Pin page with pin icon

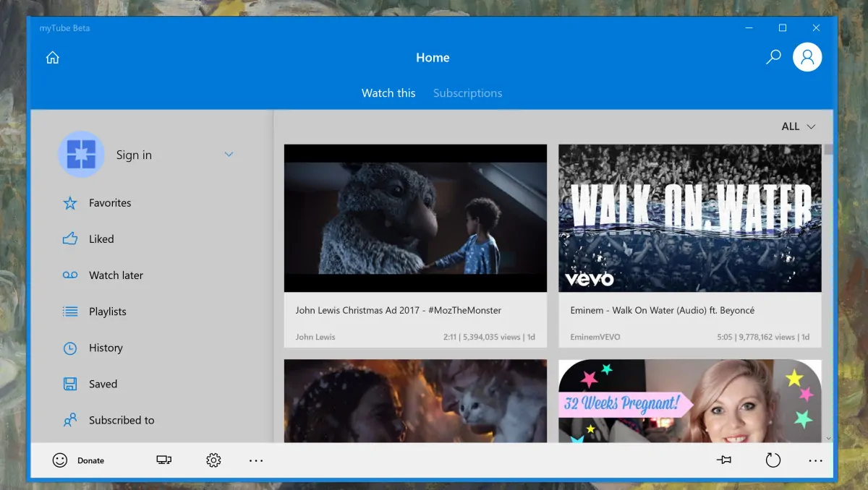pyautogui.click(x=723, y=460)
